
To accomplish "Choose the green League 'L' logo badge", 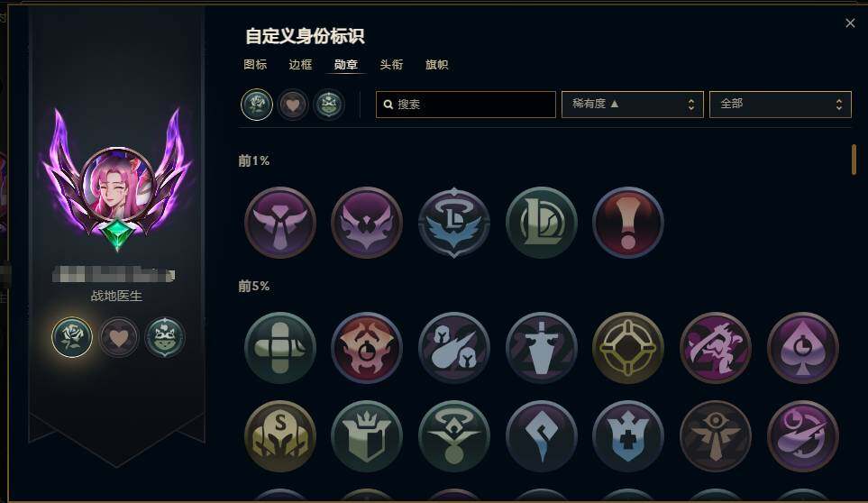I will 542,223.
